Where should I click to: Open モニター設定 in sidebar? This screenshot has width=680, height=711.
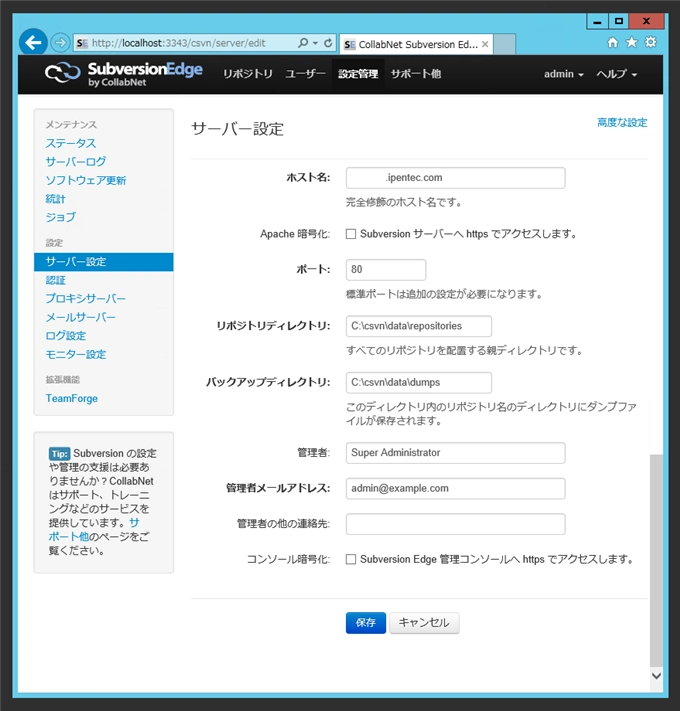tap(76, 355)
